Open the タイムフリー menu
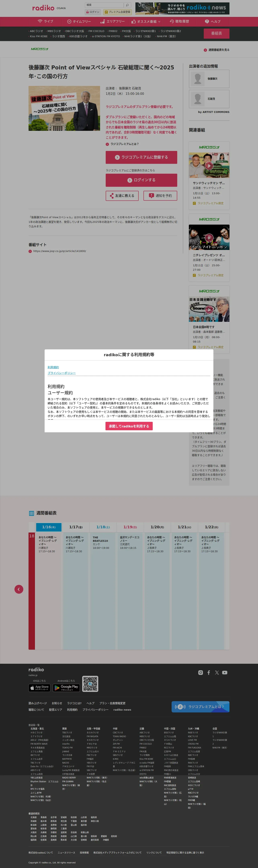 79,22
